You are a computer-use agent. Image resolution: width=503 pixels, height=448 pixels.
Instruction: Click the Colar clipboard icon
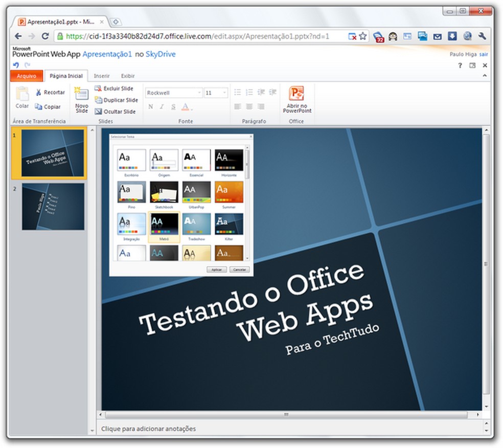pos(22,94)
